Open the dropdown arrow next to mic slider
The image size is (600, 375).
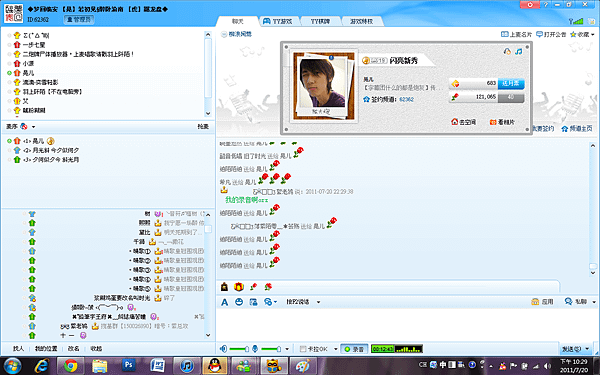click(x=287, y=349)
